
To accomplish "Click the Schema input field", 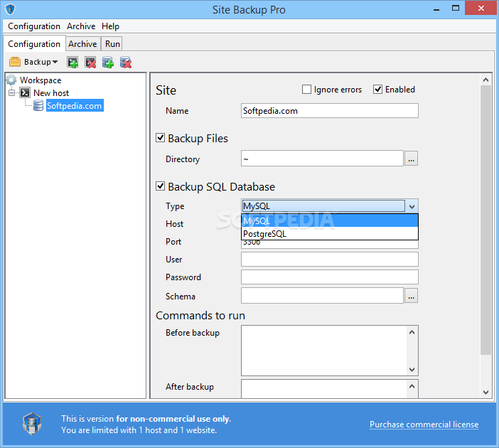I will [322, 296].
